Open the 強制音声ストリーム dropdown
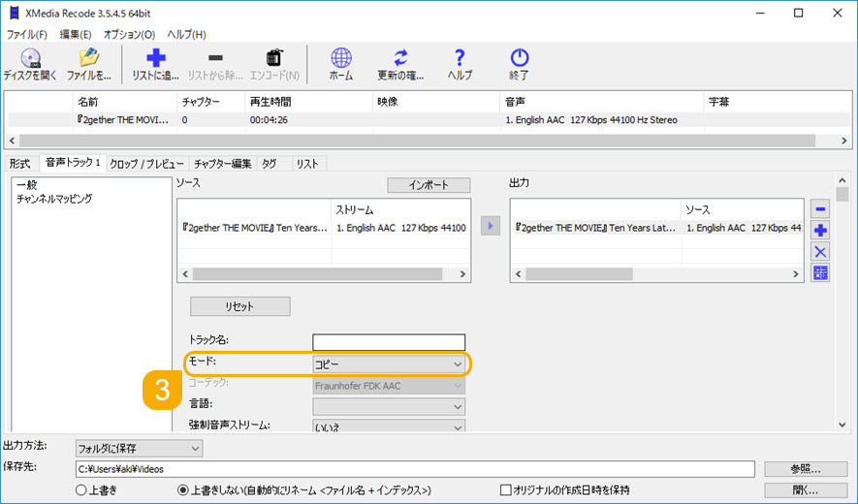This screenshot has height=504, width=858. pos(389,426)
